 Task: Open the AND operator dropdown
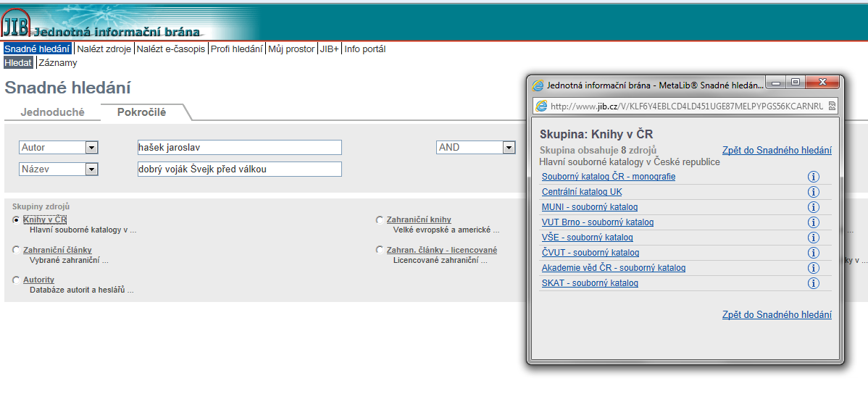pyautogui.click(x=509, y=148)
